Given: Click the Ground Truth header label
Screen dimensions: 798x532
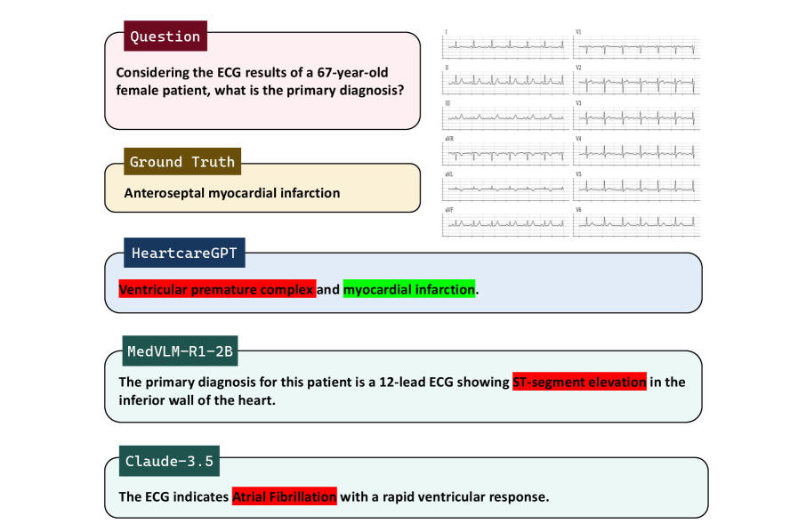Looking at the screenshot, I should (x=182, y=162).
